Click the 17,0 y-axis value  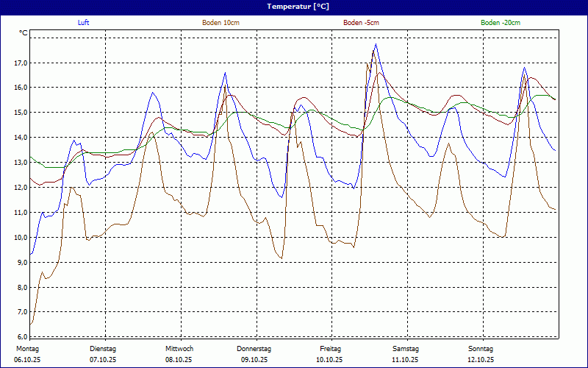coord(20,63)
